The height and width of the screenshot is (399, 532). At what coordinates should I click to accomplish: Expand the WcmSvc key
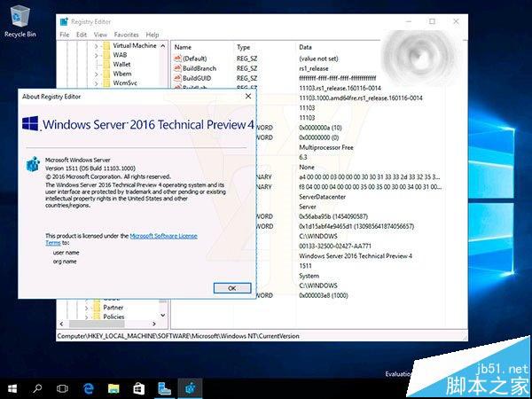pyautogui.click(x=96, y=83)
